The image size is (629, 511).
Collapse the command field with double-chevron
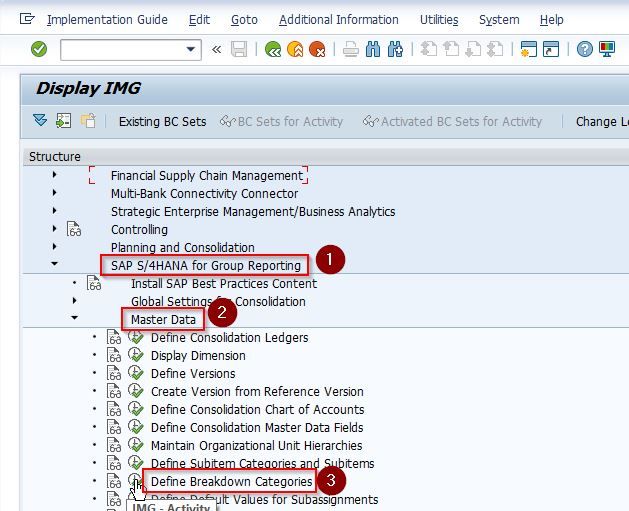pyautogui.click(x=217, y=49)
